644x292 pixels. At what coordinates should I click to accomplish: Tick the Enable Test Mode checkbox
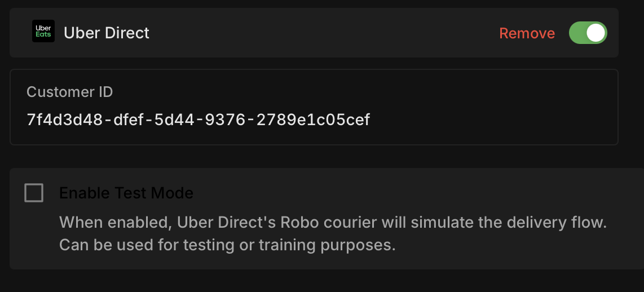[x=34, y=193]
